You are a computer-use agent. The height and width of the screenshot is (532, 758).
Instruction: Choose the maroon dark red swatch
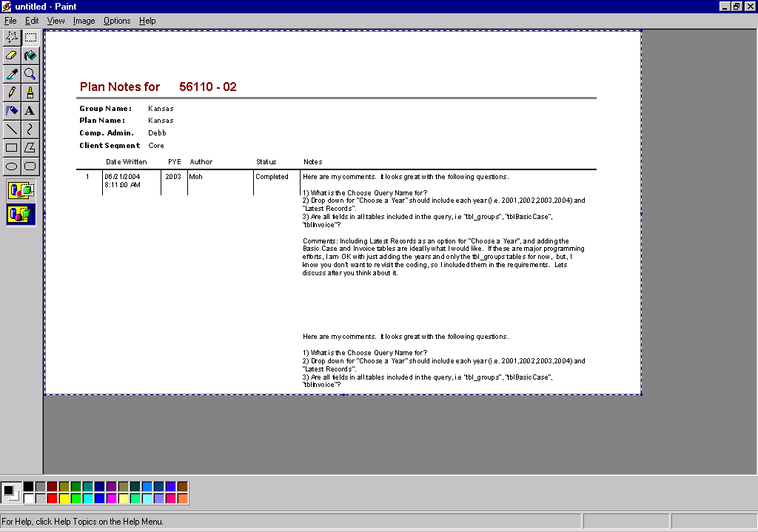53,487
